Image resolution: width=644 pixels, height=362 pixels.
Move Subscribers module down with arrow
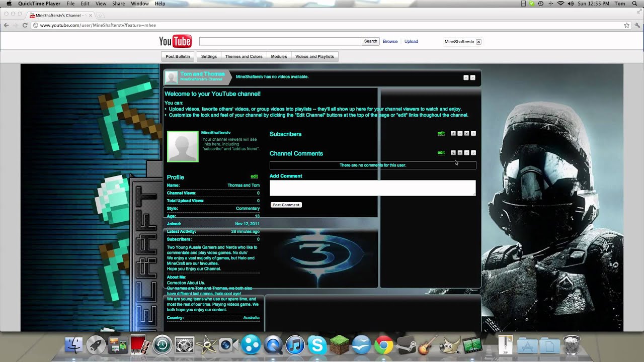pyautogui.click(x=466, y=133)
